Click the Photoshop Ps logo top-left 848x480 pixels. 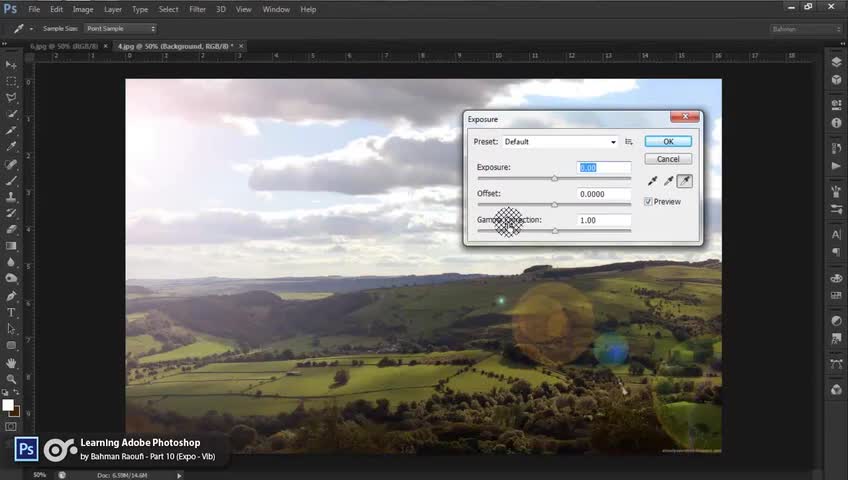pyautogui.click(x=10, y=9)
